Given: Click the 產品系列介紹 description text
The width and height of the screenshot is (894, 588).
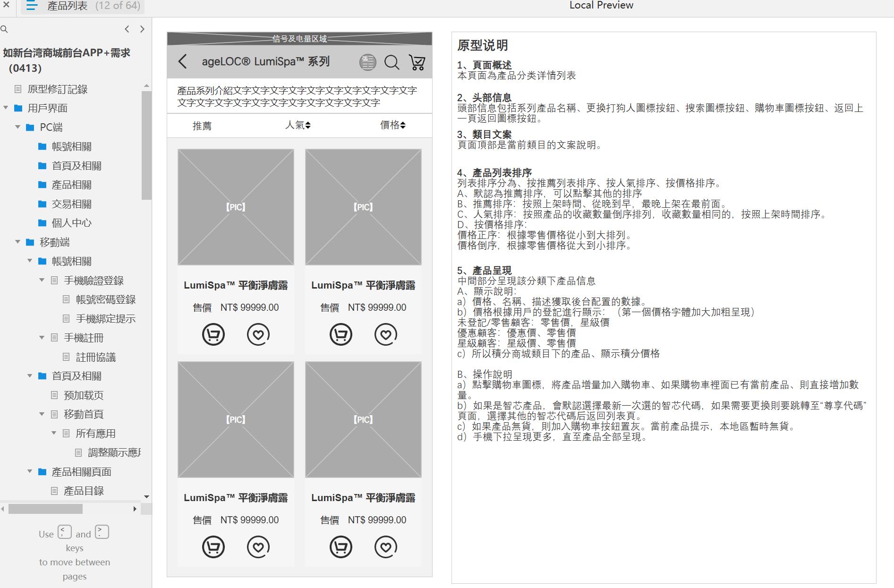Looking at the screenshot, I should 297,96.
